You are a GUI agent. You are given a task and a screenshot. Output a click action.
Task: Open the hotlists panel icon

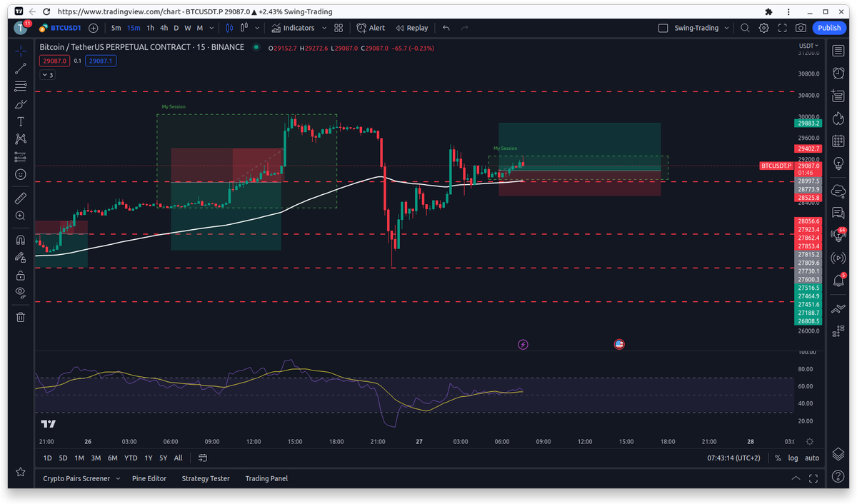[x=838, y=119]
